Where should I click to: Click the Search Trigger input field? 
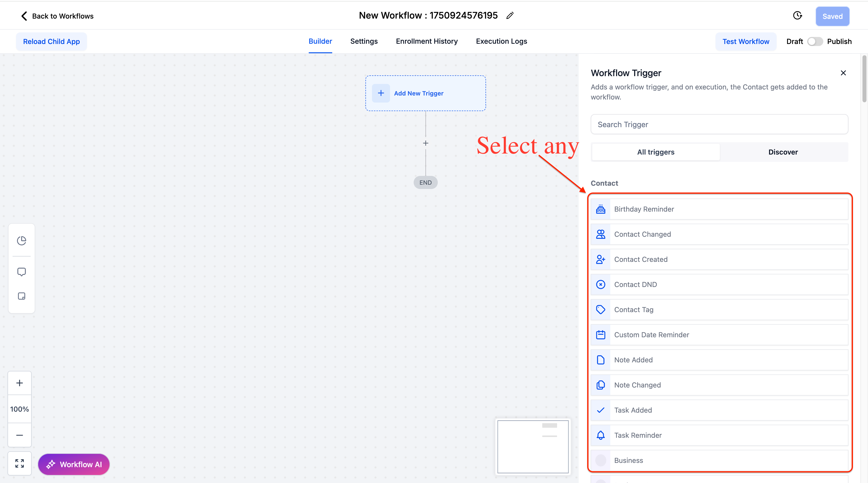719,124
